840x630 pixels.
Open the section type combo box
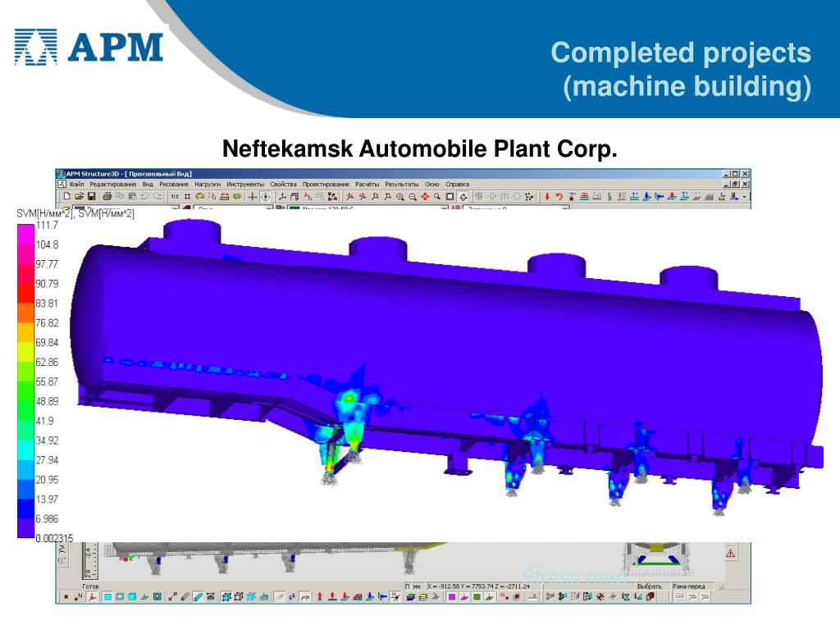click(x=368, y=207)
